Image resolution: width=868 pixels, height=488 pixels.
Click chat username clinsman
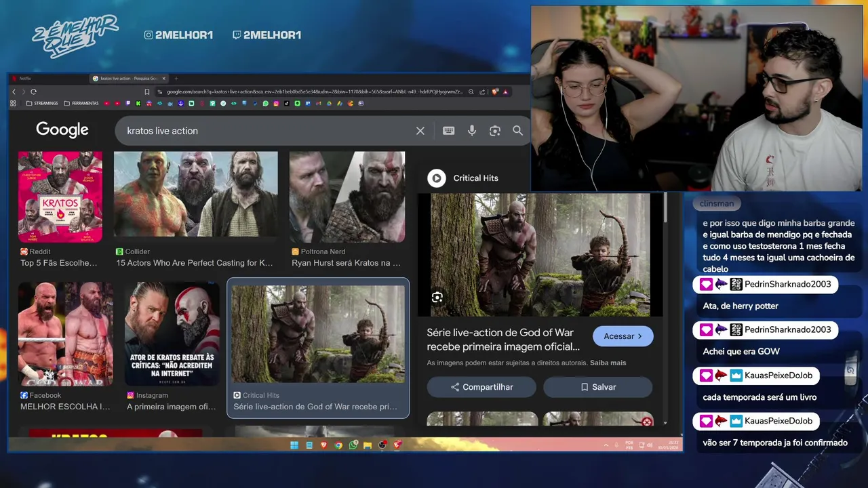click(717, 203)
